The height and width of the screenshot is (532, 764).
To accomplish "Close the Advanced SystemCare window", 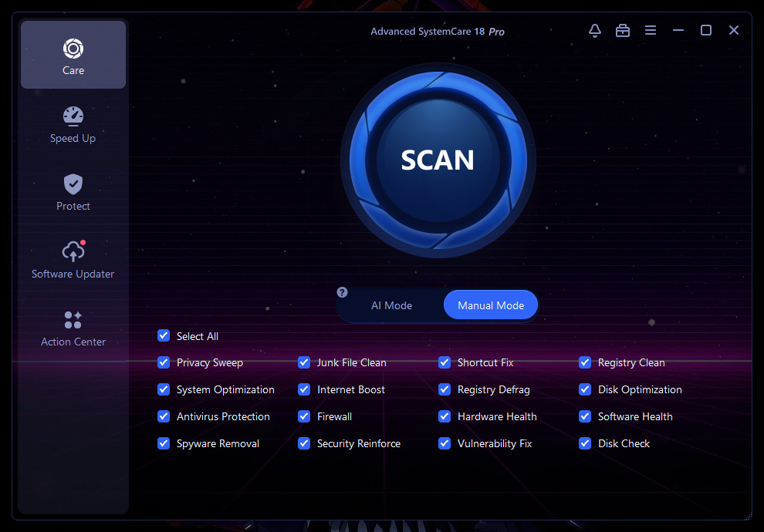I will coord(734,31).
